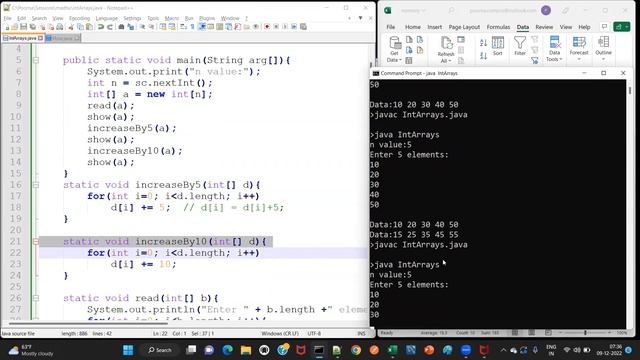Click the Zoom In icon in Notepad++ toolbar
The image size is (640, 360).
click(x=142, y=27)
